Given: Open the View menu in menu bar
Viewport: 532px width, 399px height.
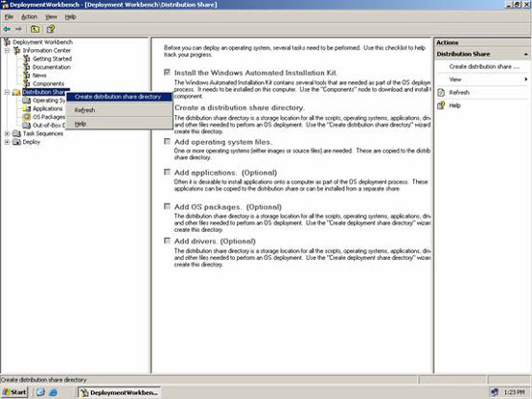Looking at the screenshot, I should coord(51,17).
